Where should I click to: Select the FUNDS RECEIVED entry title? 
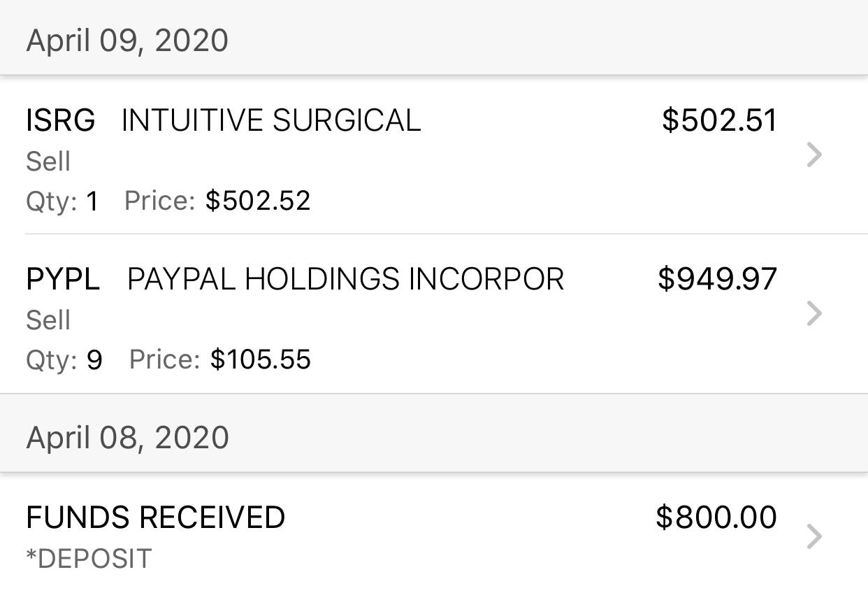(155, 517)
